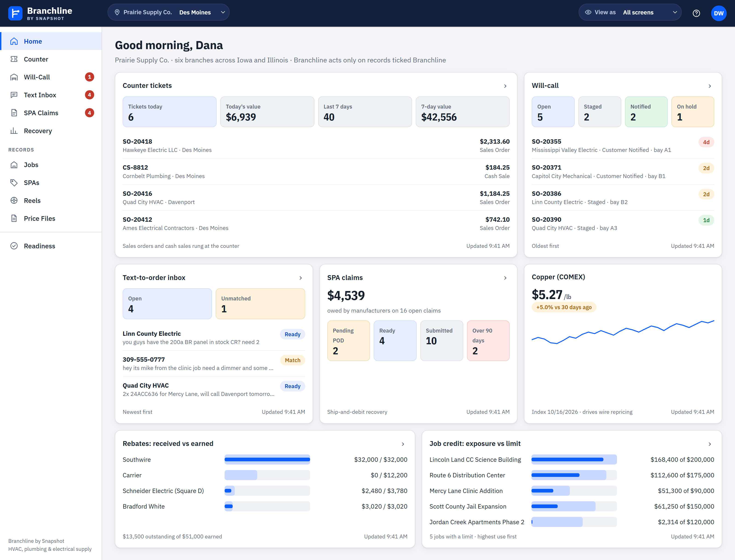Click the copper price trend chart
Image resolution: width=735 pixels, height=560 pixels.
623,332
